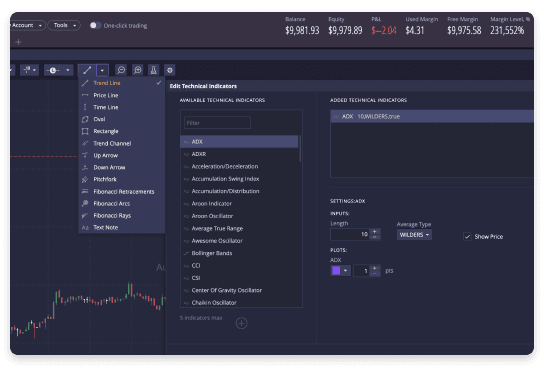The height and width of the screenshot is (369, 544).
Task: Select Accumulation/Distribution indicator
Action: click(x=239, y=191)
